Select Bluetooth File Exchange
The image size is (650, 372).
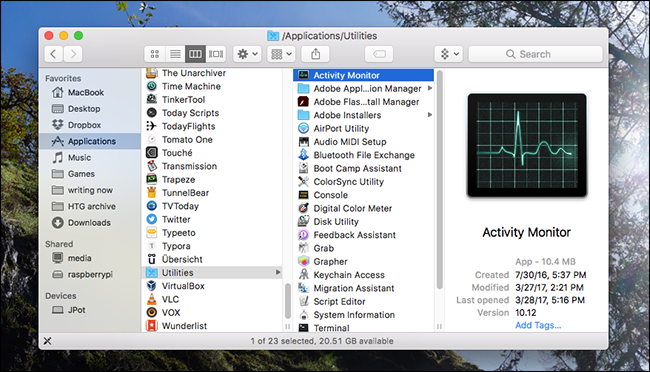point(363,155)
